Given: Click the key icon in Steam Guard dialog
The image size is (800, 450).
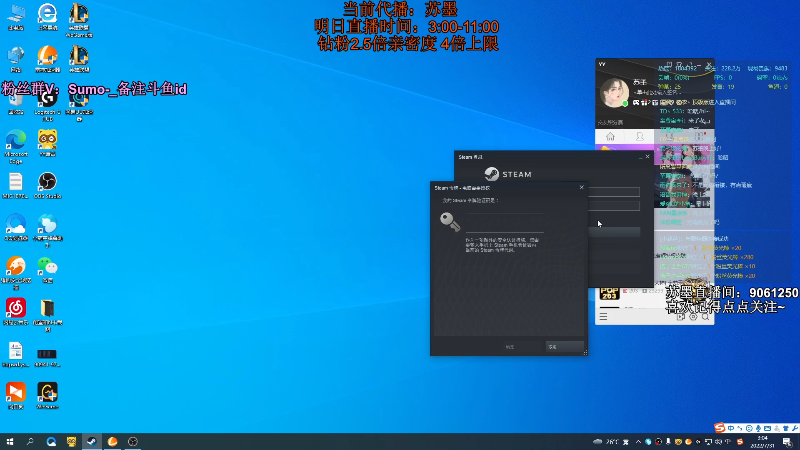Looking at the screenshot, I should click(450, 221).
